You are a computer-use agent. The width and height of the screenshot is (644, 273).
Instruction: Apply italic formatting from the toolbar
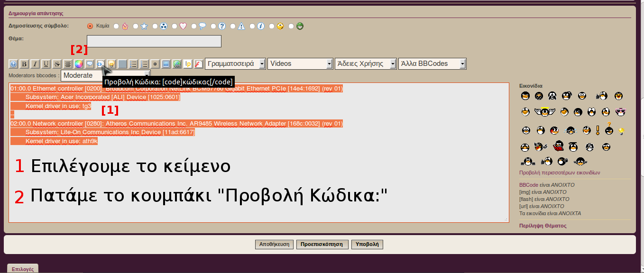click(x=35, y=64)
